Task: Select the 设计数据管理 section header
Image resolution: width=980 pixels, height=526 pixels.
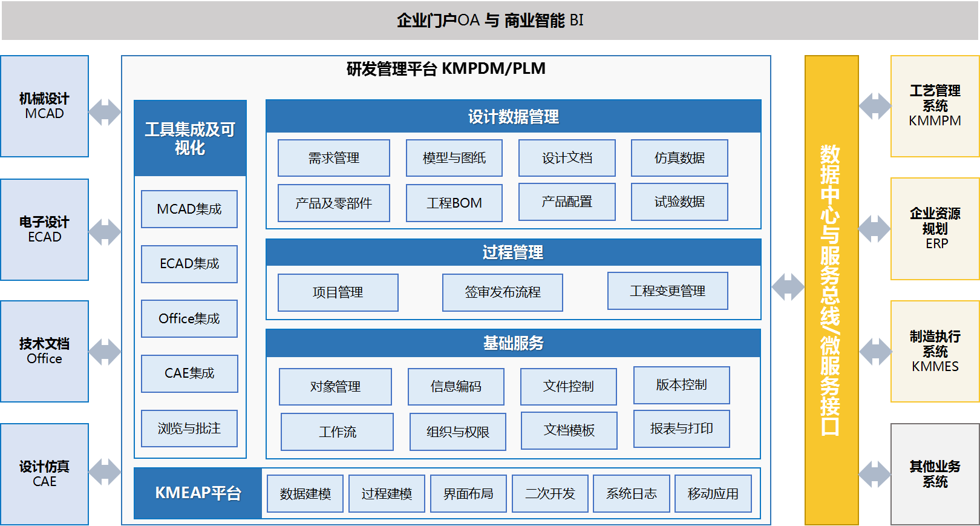Action: pyautogui.click(x=513, y=116)
